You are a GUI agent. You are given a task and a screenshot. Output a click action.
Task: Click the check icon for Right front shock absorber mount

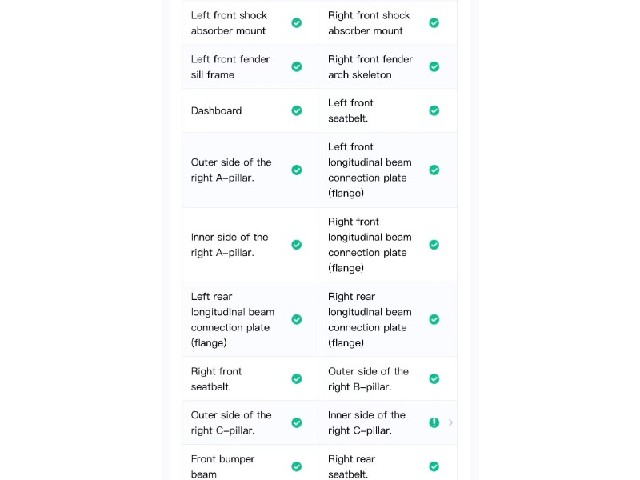pyautogui.click(x=434, y=23)
